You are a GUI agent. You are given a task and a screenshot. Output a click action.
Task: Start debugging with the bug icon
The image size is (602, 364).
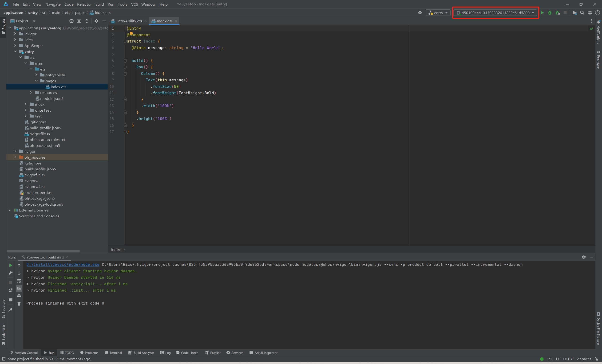(550, 13)
